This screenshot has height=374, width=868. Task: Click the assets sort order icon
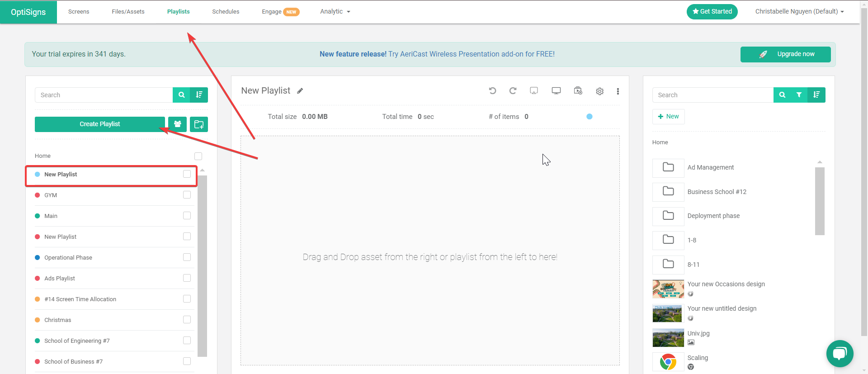pyautogui.click(x=816, y=95)
